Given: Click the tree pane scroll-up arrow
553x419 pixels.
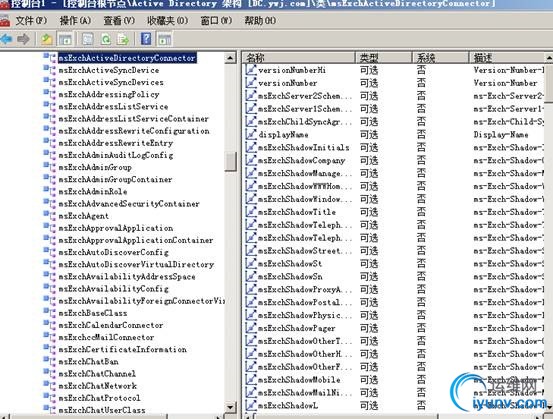Looking at the screenshot, I should pyautogui.click(x=230, y=57).
